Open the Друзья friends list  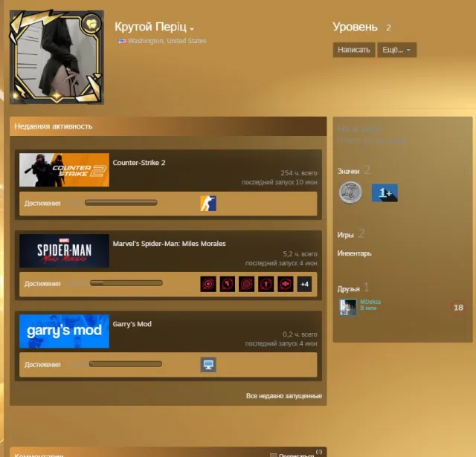349,289
